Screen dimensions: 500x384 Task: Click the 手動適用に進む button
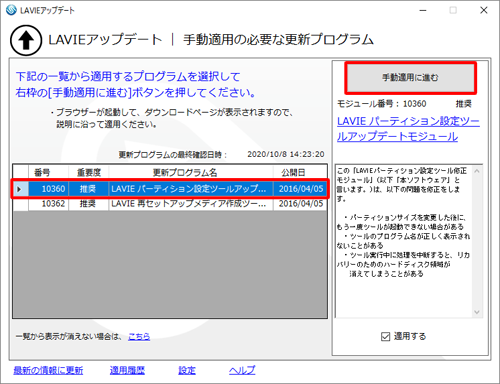pos(410,78)
